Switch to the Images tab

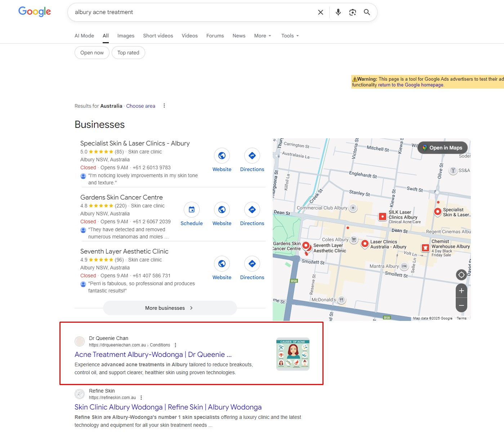[126, 36]
